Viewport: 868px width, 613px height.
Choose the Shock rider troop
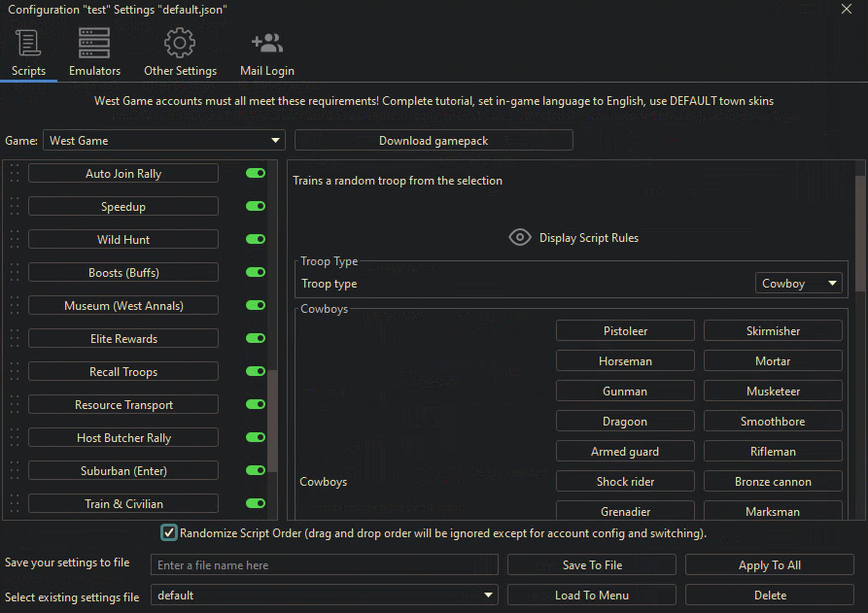pyautogui.click(x=625, y=481)
